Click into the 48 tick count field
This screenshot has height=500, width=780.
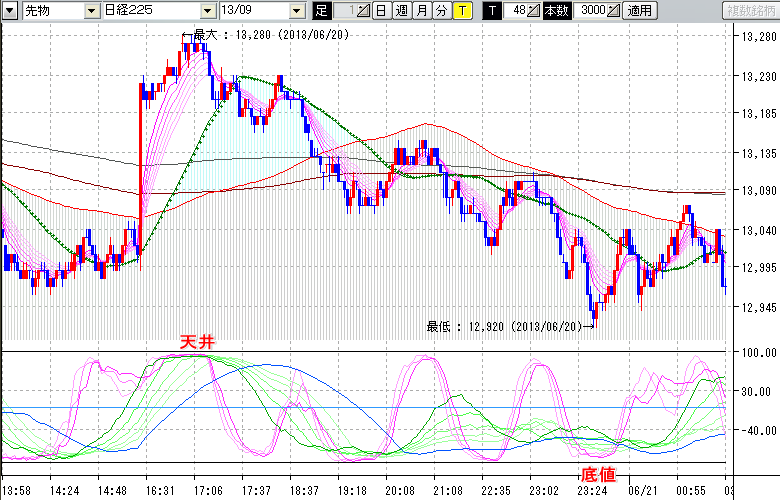point(517,11)
